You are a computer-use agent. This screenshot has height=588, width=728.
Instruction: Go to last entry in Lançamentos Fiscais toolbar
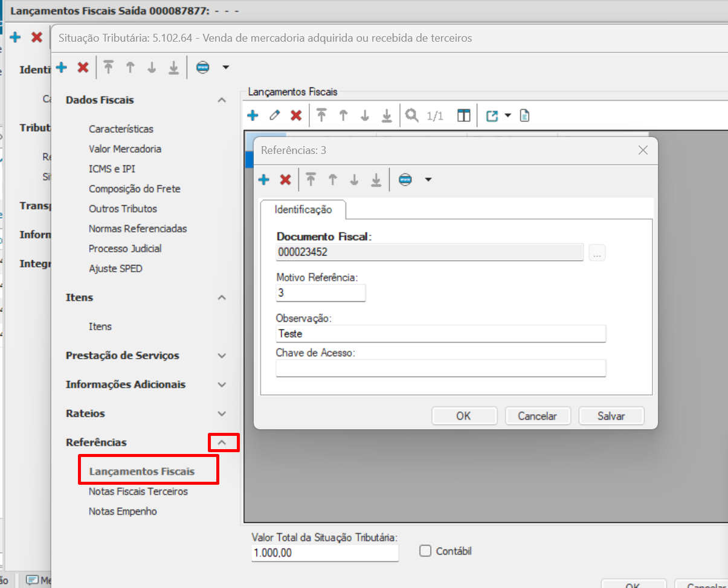pyautogui.click(x=387, y=115)
